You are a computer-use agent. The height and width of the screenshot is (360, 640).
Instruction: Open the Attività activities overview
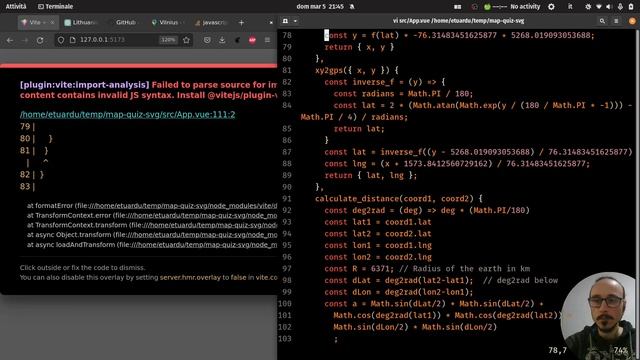pos(16,7)
